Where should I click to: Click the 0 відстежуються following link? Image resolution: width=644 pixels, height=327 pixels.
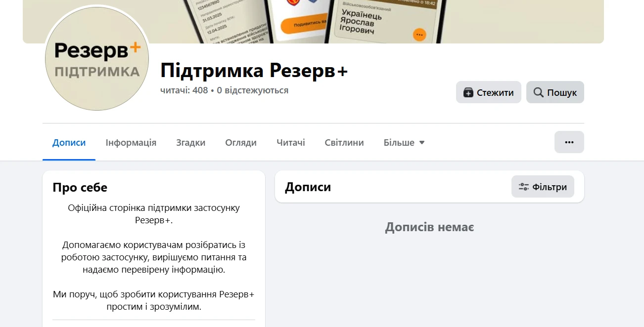pyautogui.click(x=253, y=90)
